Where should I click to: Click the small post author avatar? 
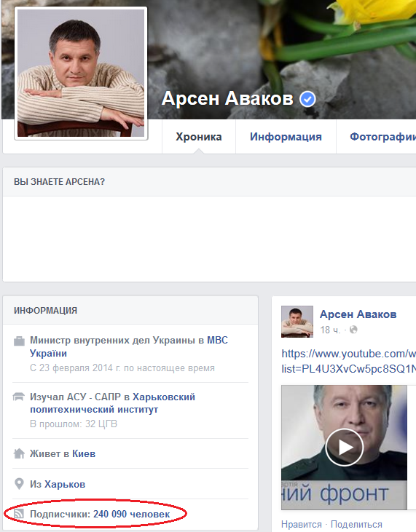[297, 322]
